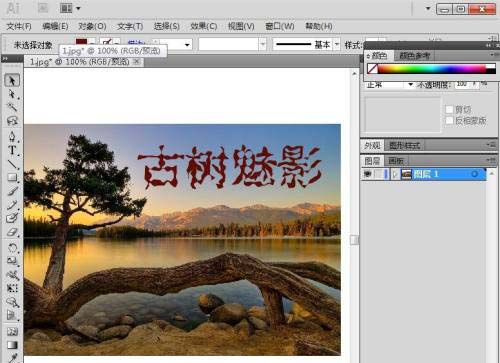This screenshot has width=500, height=363.
Task: Select the Magic Wand tool
Action: 12,107
